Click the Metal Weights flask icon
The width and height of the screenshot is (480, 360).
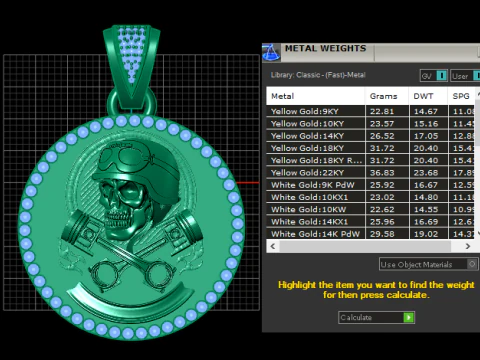pos(271,52)
